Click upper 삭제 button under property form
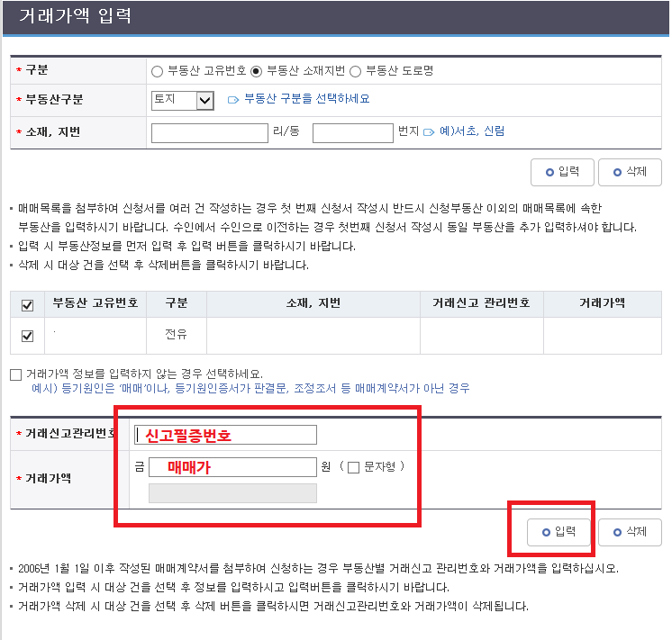This screenshot has width=672, height=640. coord(630,172)
